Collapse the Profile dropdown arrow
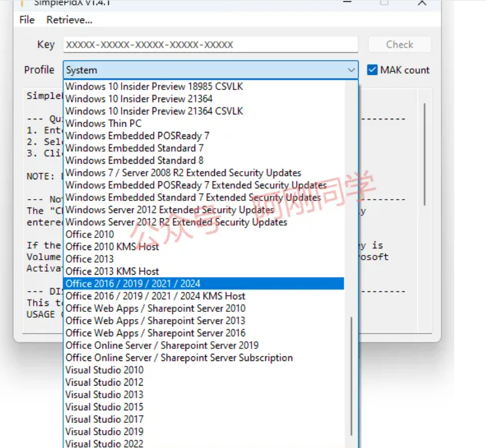 point(351,70)
